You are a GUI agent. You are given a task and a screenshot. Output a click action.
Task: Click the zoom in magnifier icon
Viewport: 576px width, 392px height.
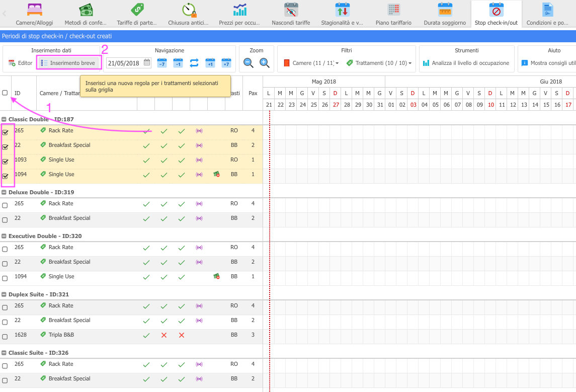click(265, 63)
